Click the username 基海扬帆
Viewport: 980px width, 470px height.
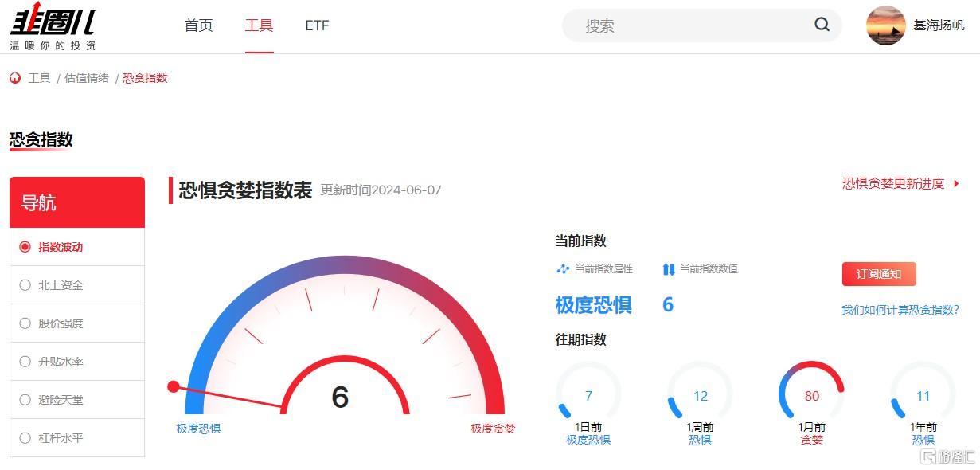click(939, 25)
